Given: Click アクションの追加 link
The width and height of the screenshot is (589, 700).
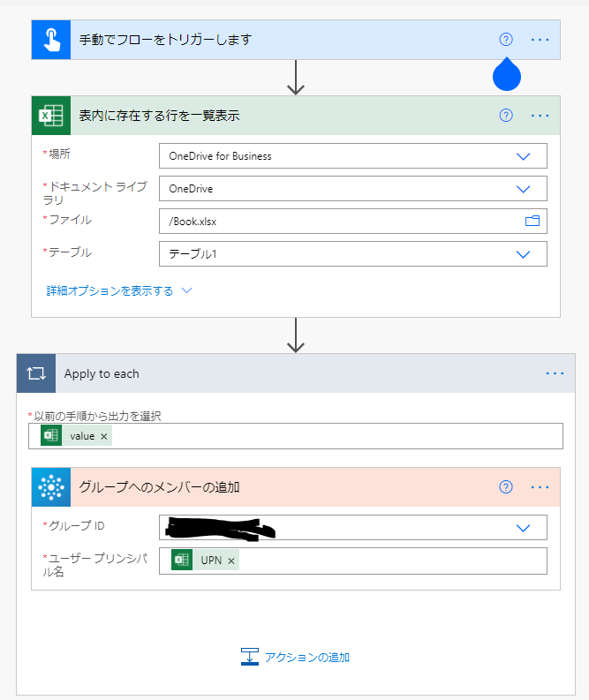Looking at the screenshot, I should [x=307, y=657].
